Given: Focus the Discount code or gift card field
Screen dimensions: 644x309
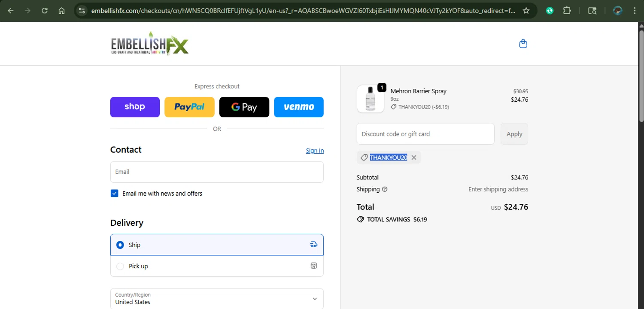Looking at the screenshot, I should click(x=425, y=134).
